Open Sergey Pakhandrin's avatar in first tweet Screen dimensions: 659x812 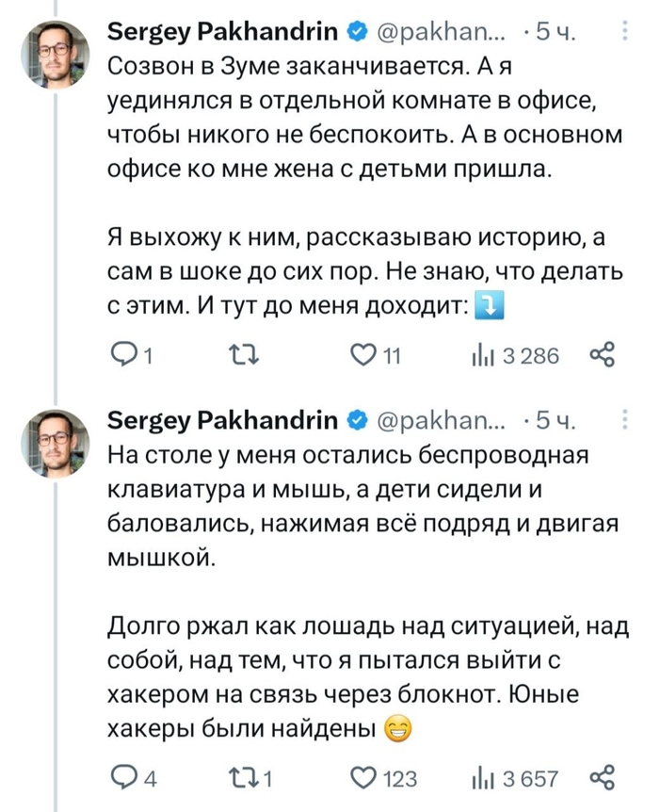pos(56,54)
